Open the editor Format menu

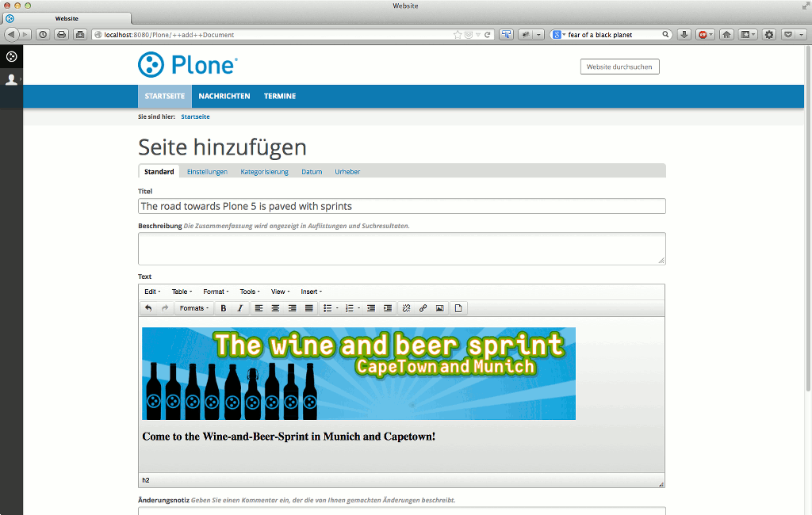click(x=216, y=292)
